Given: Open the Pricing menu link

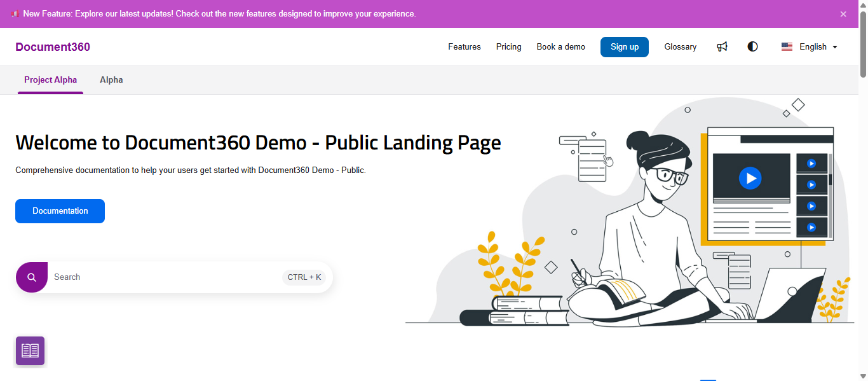Looking at the screenshot, I should [508, 46].
